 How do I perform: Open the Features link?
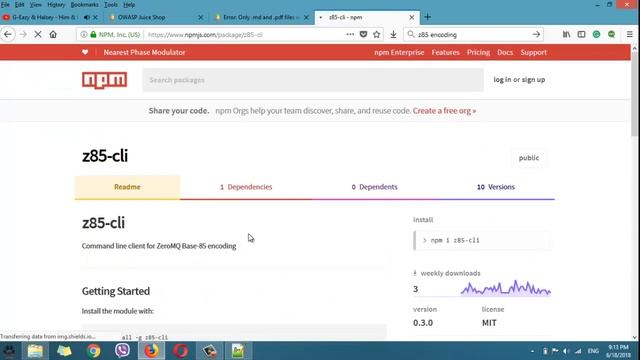[445, 52]
